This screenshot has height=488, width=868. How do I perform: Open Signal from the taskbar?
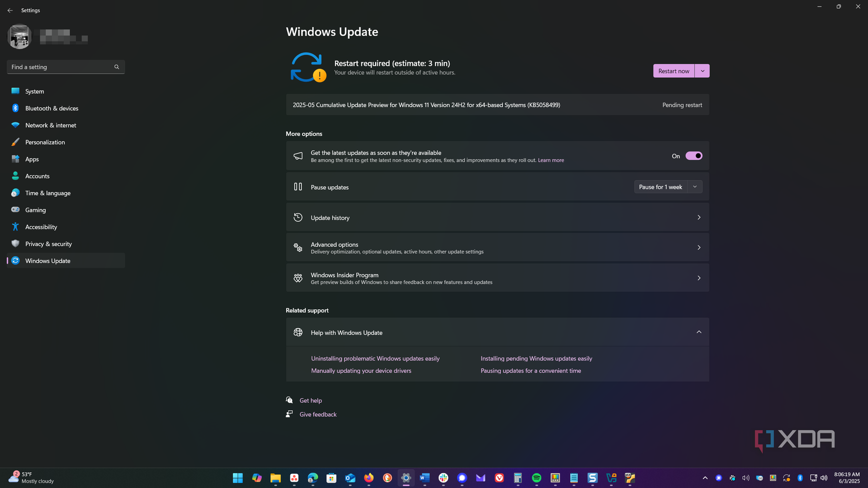tap(462, 477)
